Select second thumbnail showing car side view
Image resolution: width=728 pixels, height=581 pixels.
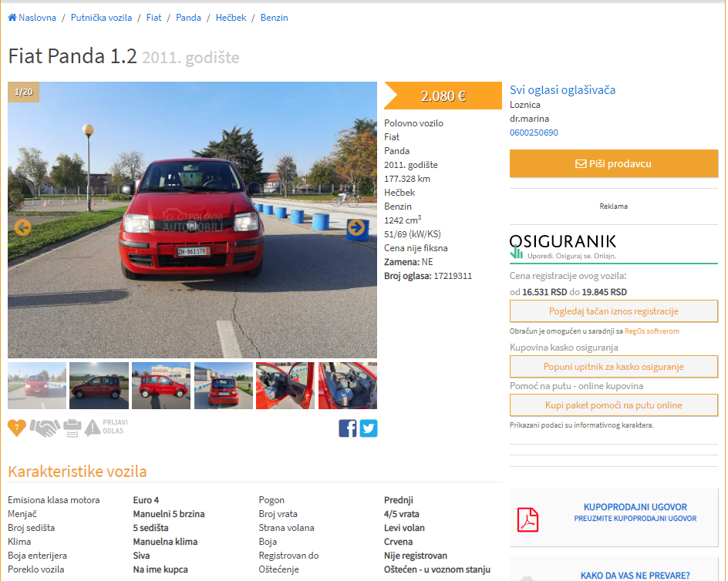point(99,385)
